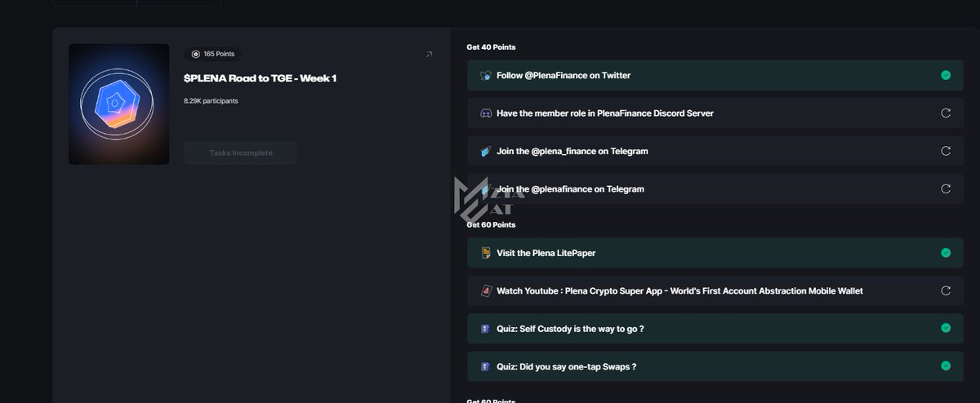Click the Telegram icon on @plena_finance task
This screenshot has width=980, height=403.
(x=485, y=151)
